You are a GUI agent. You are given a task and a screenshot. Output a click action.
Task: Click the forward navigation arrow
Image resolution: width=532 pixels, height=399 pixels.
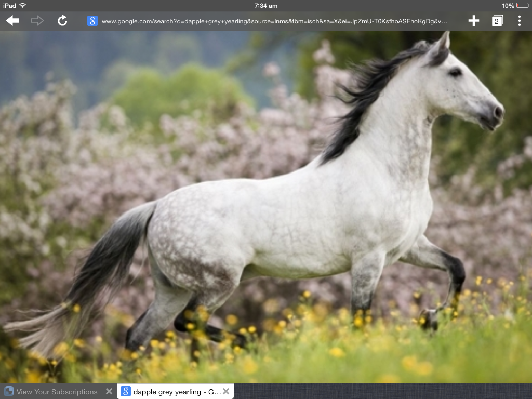click(x=37, y=21)
